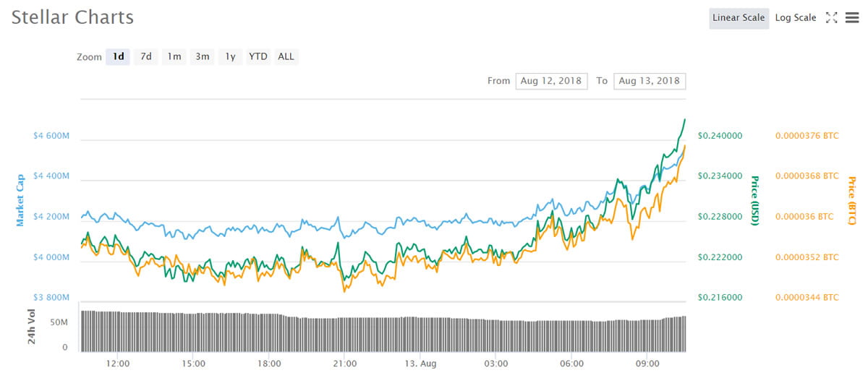
Task: Select the 3m zoom range
Action: tap(202, 56)
